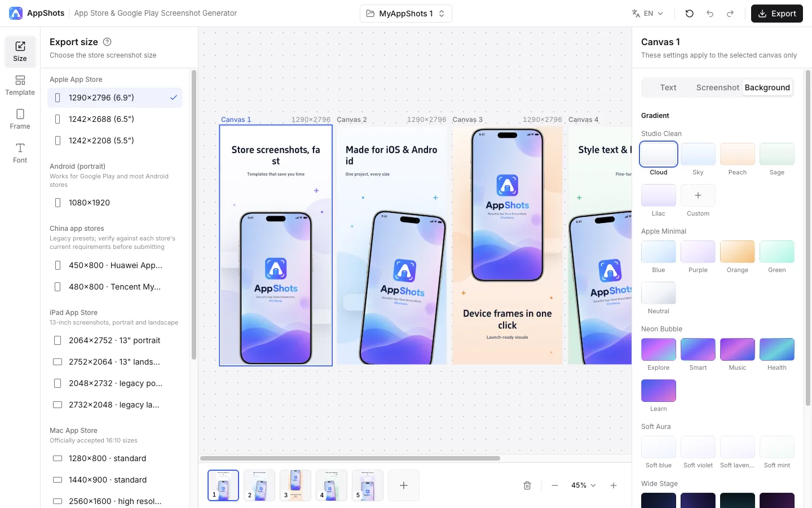Select the 1290×2796 (6.9") size
Viewport: 812px width, 508px height.
coord(115,98)
